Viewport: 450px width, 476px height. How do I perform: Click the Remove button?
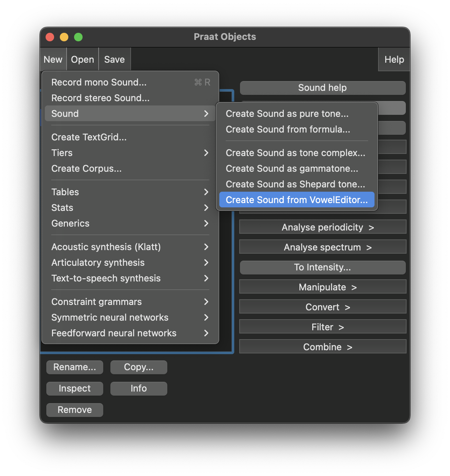click(75, 410)
